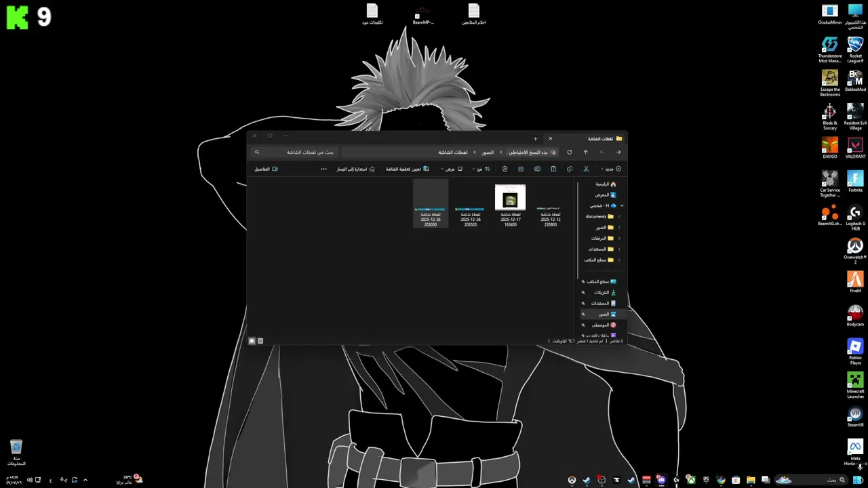Click the Delete trash icon in toolbar

point(505,169)
